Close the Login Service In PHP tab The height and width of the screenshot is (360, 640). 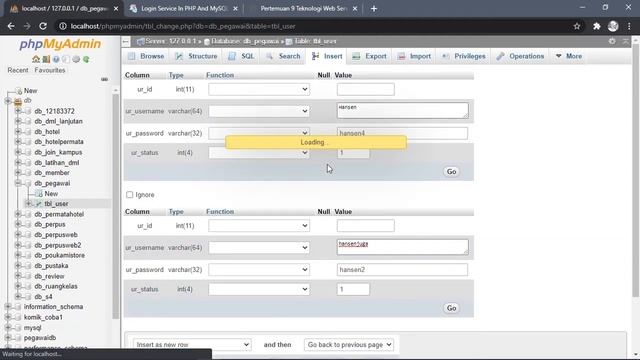click(235, 9)
